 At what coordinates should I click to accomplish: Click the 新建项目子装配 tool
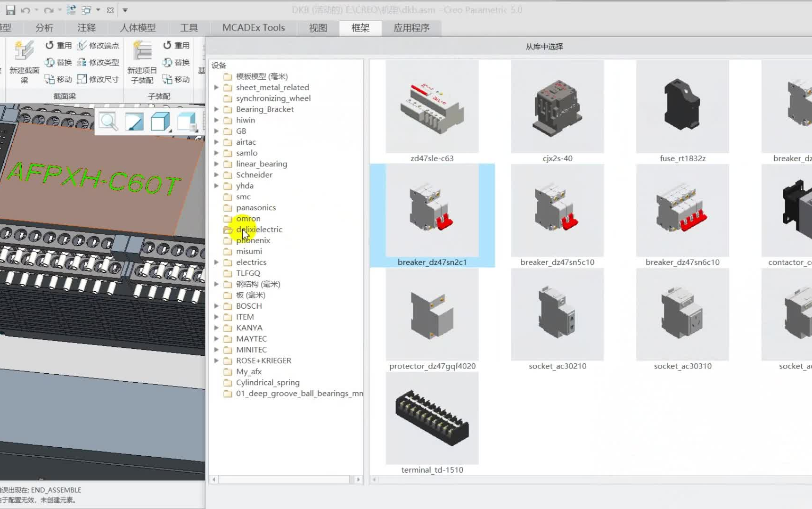141,61
